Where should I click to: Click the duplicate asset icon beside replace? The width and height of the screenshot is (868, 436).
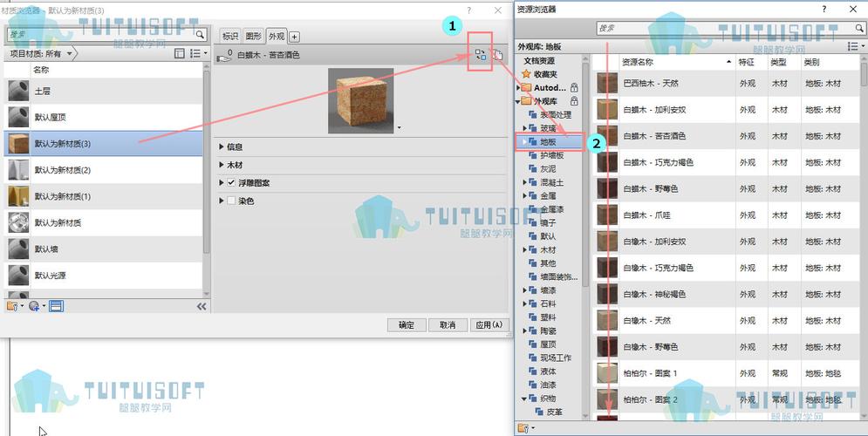[x=497, y=54]
